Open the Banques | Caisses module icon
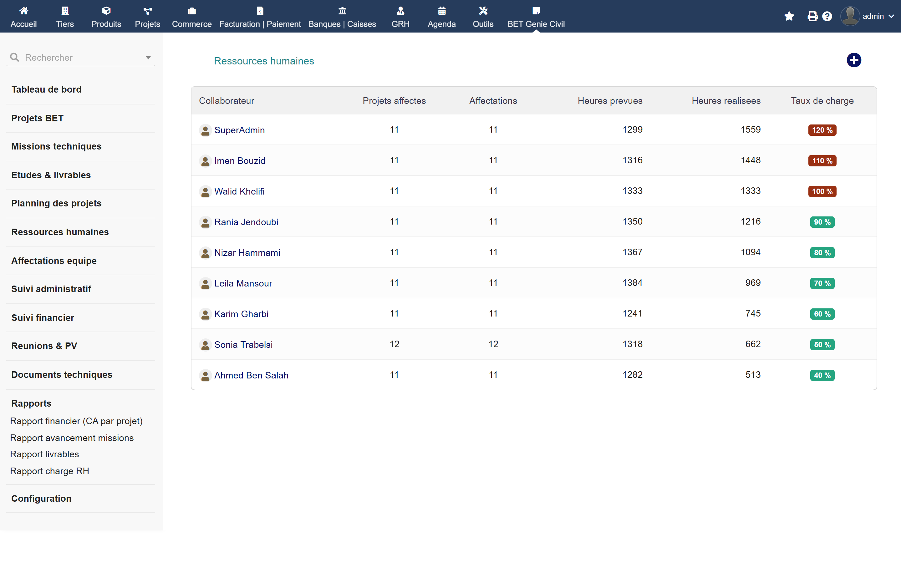 click(x=342, y=11)
